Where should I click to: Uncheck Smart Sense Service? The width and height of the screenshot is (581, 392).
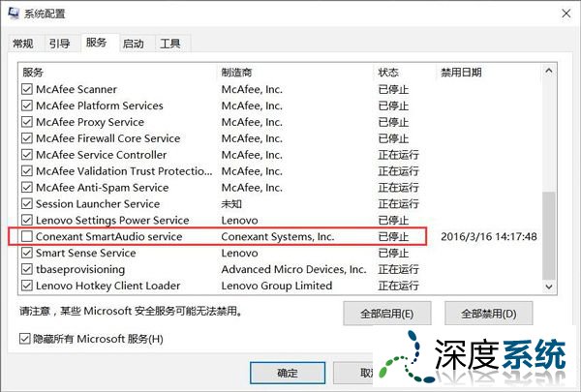[x=27, y=253]
